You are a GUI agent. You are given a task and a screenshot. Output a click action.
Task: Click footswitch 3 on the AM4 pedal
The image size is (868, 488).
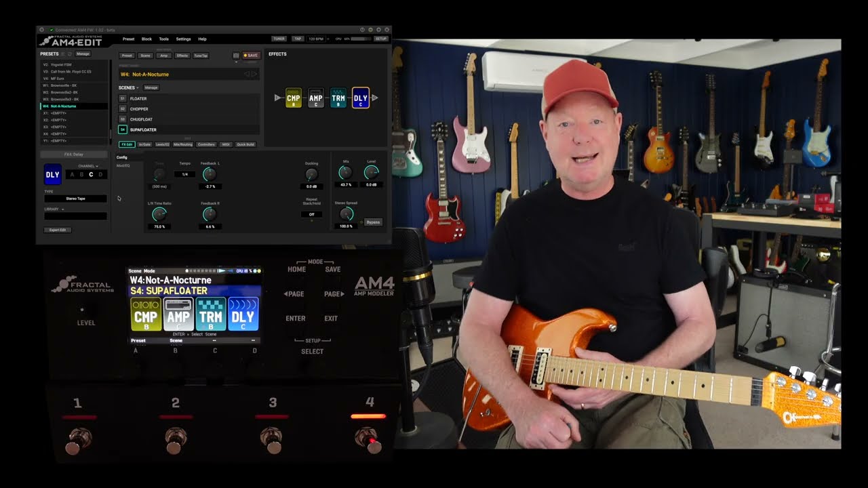pos(272,441)
